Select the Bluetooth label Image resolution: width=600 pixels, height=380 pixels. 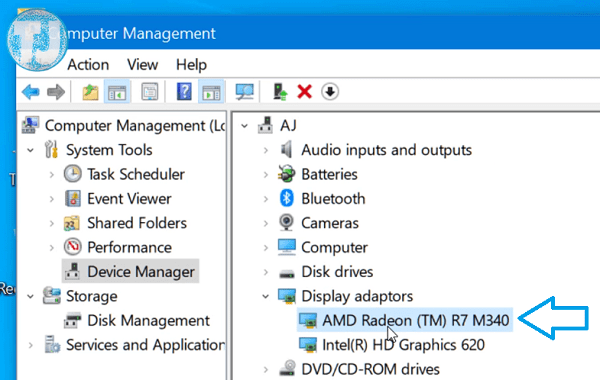click(x=333, y=199)
